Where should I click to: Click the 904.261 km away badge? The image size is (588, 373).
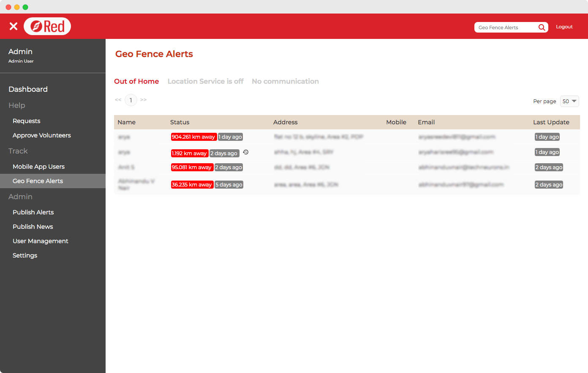[x=193, y=137]
